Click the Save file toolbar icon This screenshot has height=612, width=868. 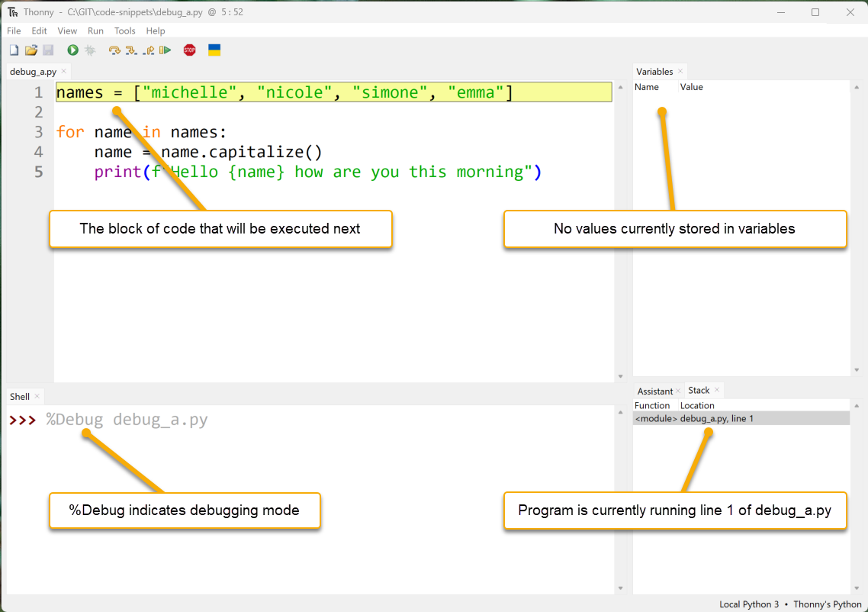pyautogui.click(x=48, y=50)
